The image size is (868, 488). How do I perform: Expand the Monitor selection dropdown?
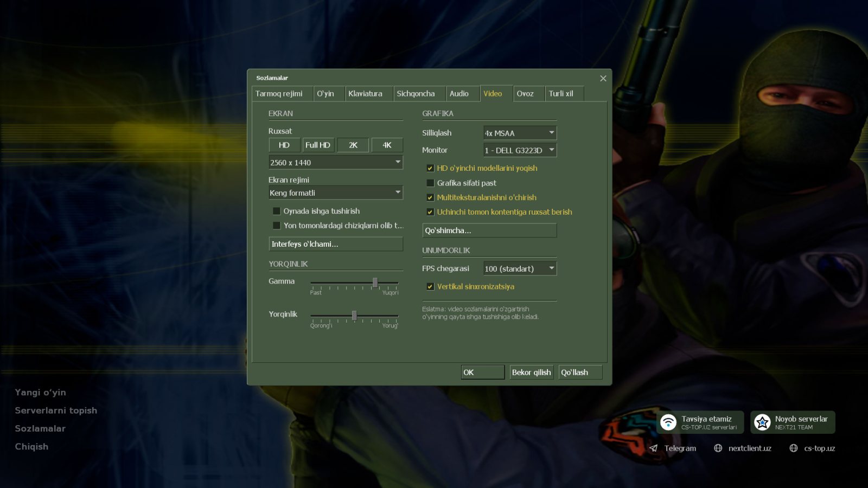[x=520, y=150]
